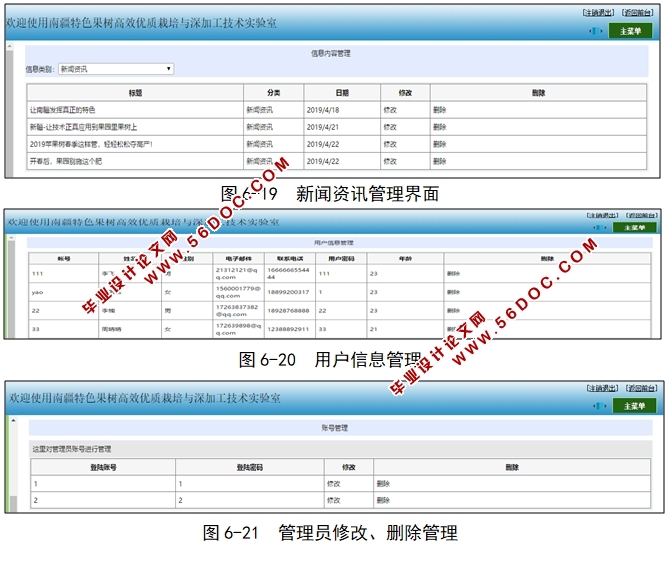This screenshot has height=568, width=671.
Task: Click the news title 让南疆发挥真正的特色
Action: pyautogui.click(x=62, y=110)
